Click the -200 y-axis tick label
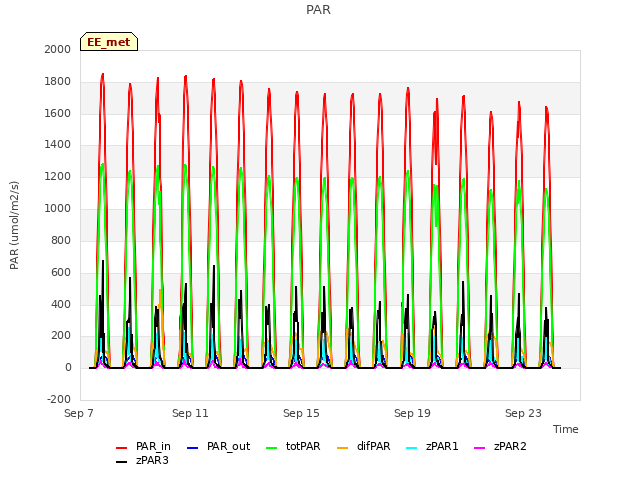 point(59,399)
